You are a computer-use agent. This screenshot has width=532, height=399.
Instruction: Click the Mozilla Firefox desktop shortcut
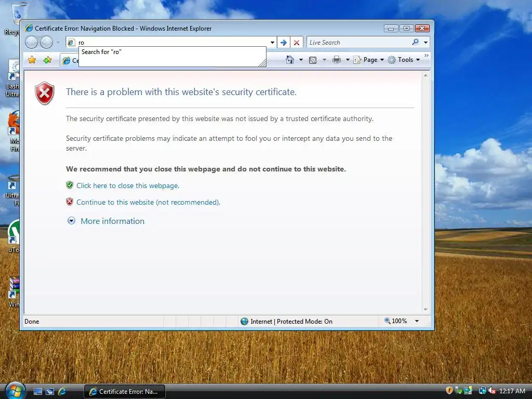pyautogui.click(x=14, y=130)
